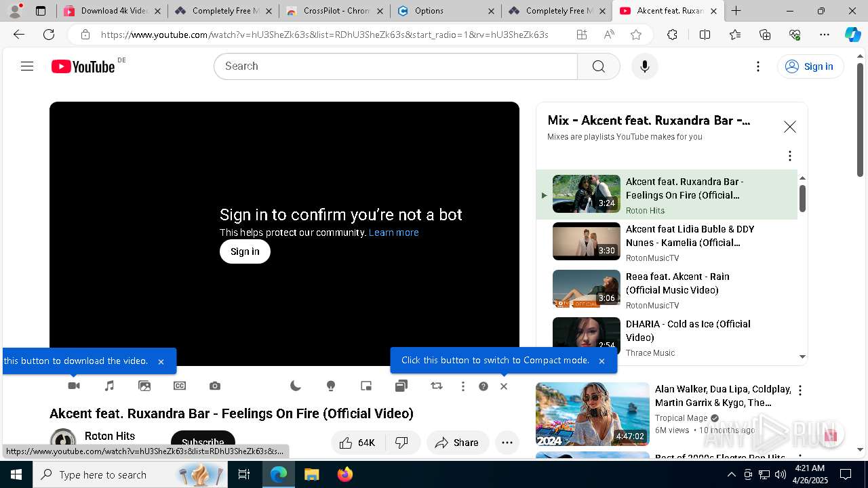Open more actions menu beside Share
Image resolution: width=868 pixels, height=488 pixels.
507,443
